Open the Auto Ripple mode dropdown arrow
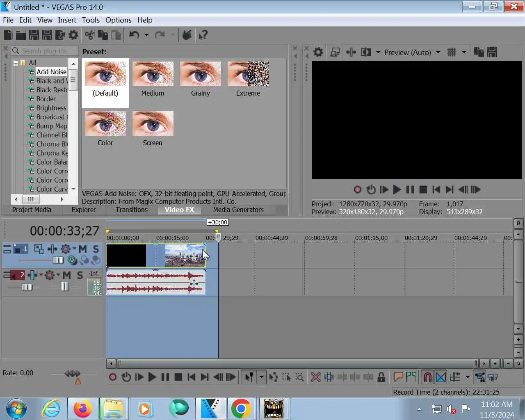This screenshot has height=420, width=525. tap(467, 377)
